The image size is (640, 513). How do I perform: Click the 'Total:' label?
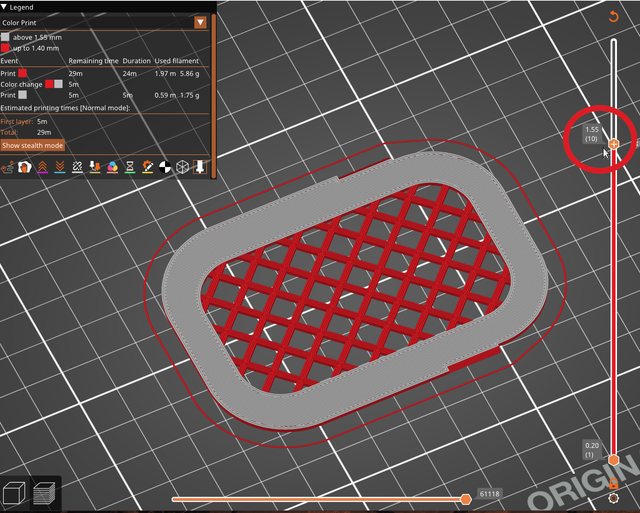[9, 132]
